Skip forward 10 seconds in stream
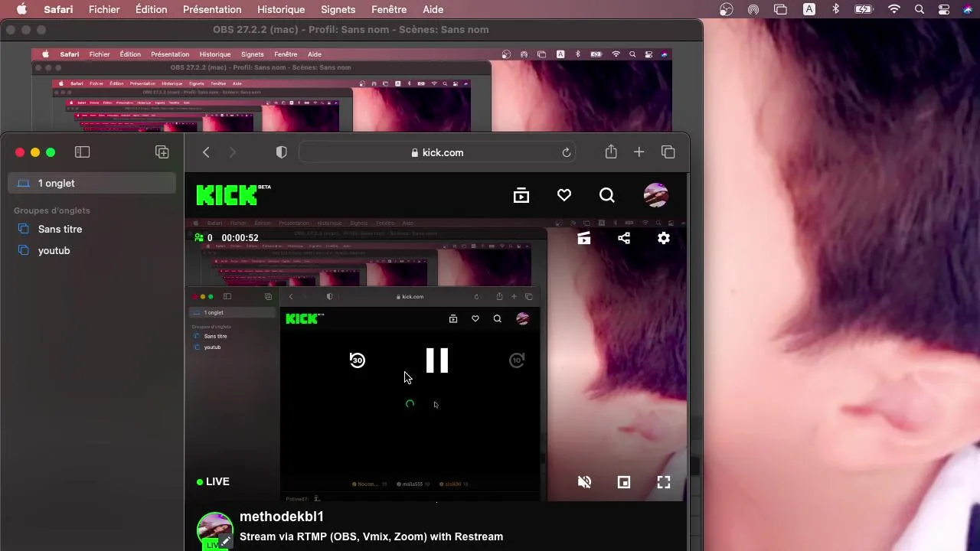This screenshot has width=980, height=551. point(517,360)
